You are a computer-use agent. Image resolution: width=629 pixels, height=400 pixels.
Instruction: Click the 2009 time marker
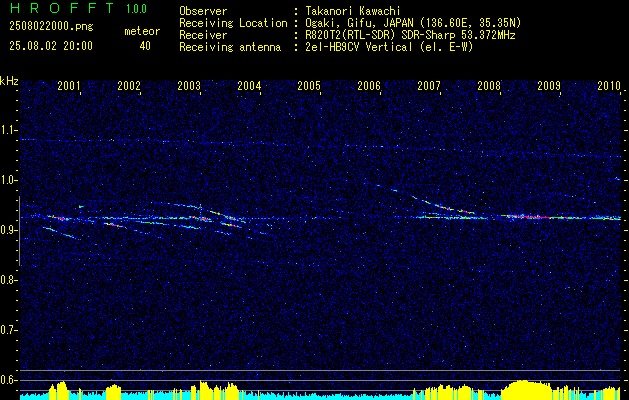pyautogui.click(x=549, y=85)
